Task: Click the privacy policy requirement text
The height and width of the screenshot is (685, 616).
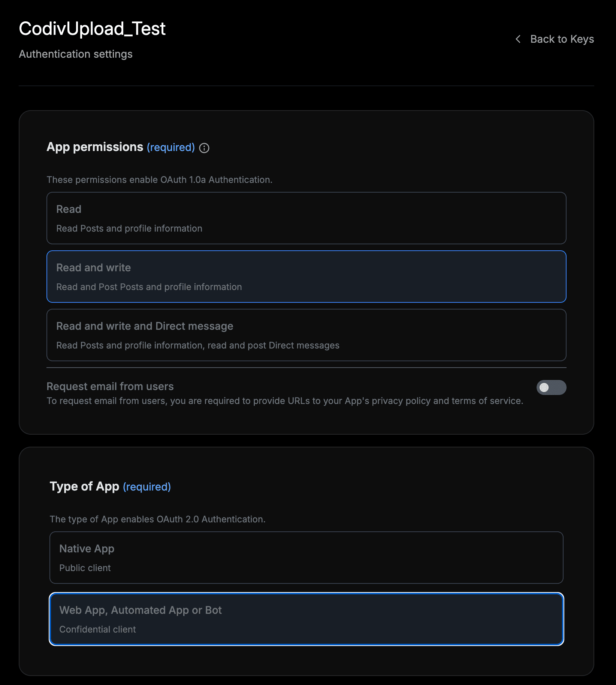Action: pyautogui.click(x=285, y=401)
